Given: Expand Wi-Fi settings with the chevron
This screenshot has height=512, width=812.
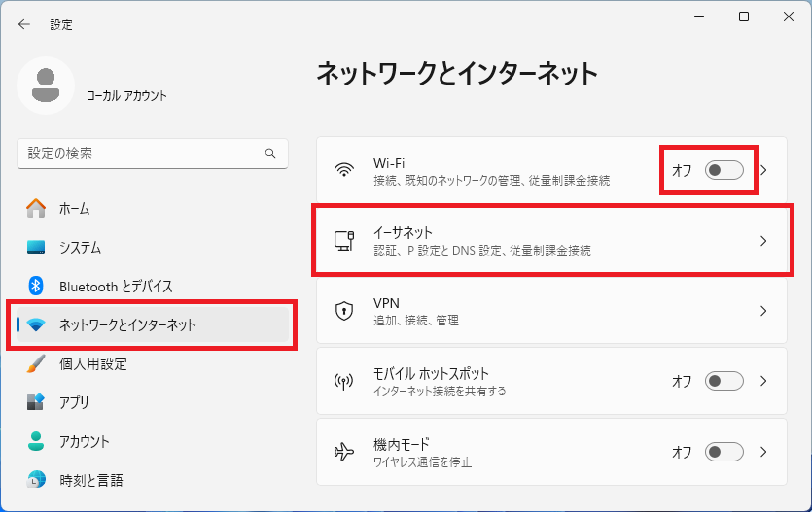Looking at the screenshot, I should tap(764, 170).
